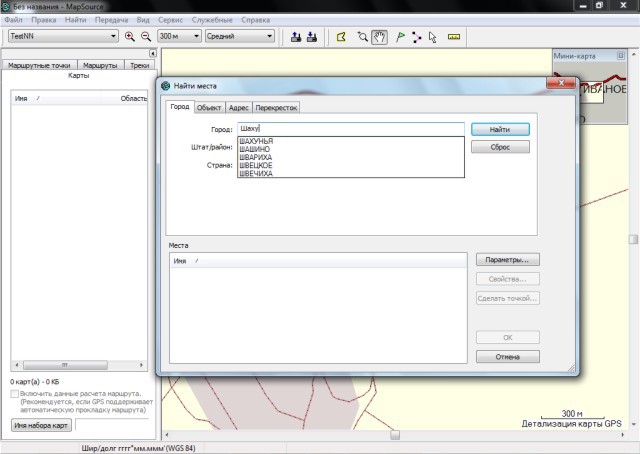Screen dimensions: 640x454
Task: Click the map scroll left arrow
Action: coord(167,435)
